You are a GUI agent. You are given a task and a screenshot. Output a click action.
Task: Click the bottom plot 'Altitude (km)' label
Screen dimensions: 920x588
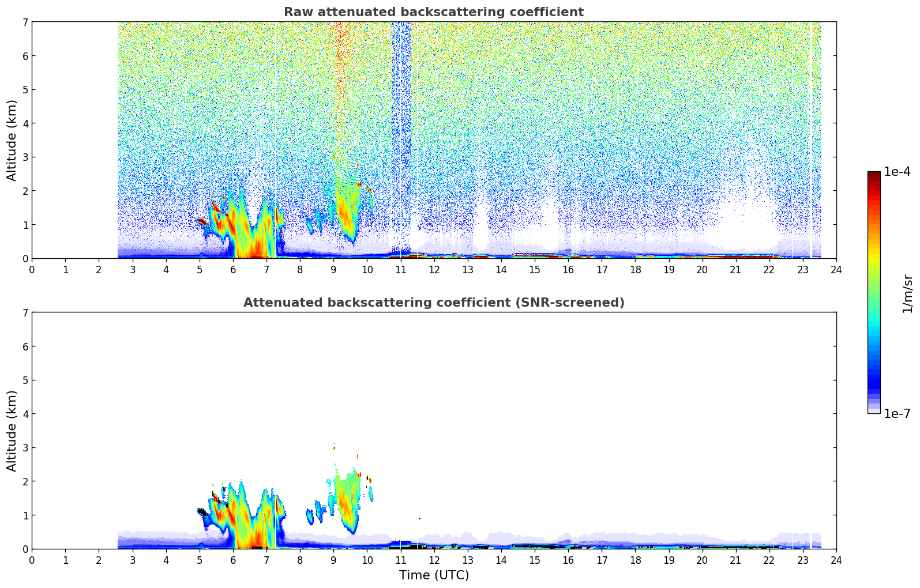point(12,431)
